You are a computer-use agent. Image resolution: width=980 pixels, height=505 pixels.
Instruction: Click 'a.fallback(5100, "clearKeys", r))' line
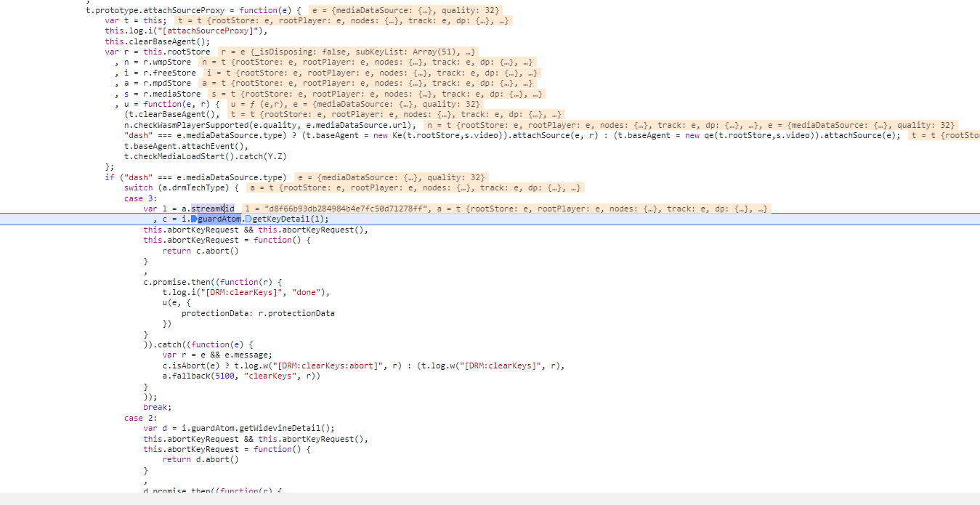[241, 376]
